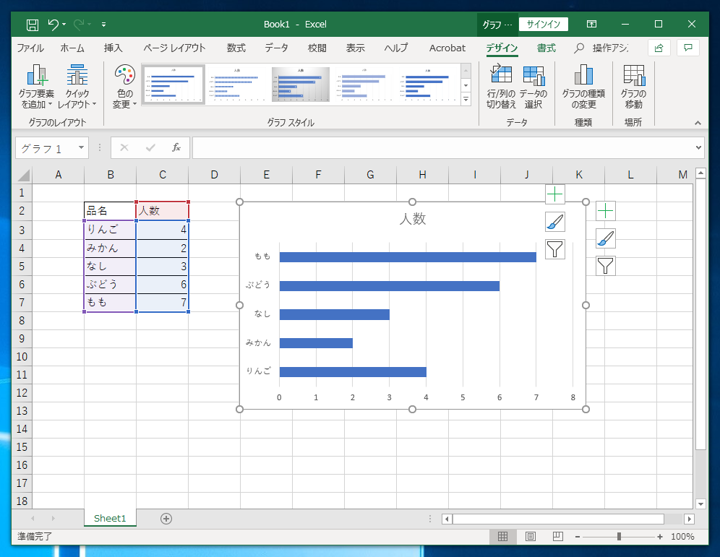Click グラフの移動 move chart
Screen dimensions: 720x557
point(634,86)
